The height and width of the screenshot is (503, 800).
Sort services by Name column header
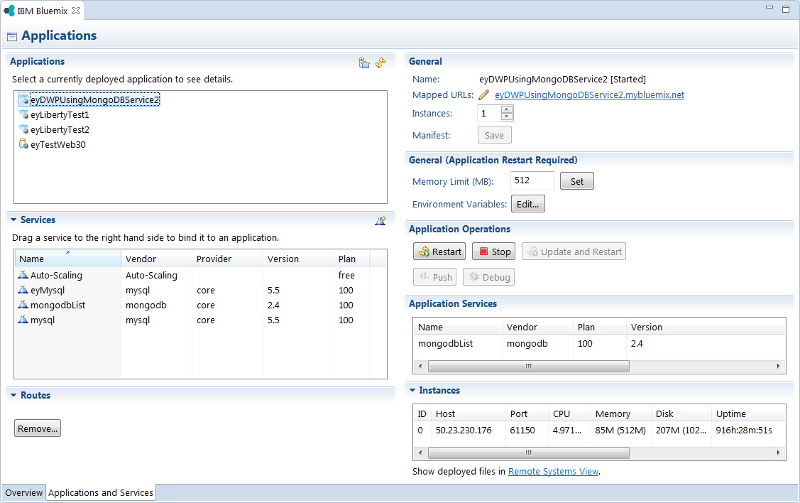68,259
